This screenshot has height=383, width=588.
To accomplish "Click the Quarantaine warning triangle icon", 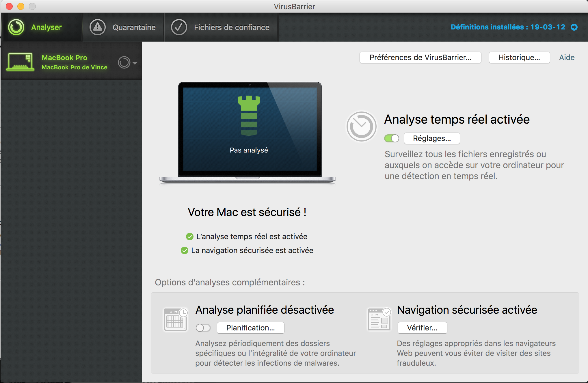I will coord(98,27).
